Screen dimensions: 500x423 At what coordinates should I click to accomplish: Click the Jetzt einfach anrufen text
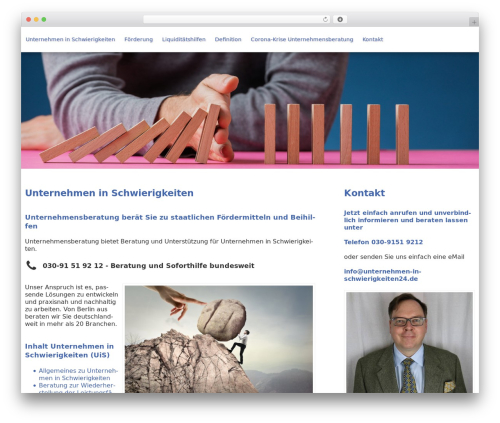407,220
